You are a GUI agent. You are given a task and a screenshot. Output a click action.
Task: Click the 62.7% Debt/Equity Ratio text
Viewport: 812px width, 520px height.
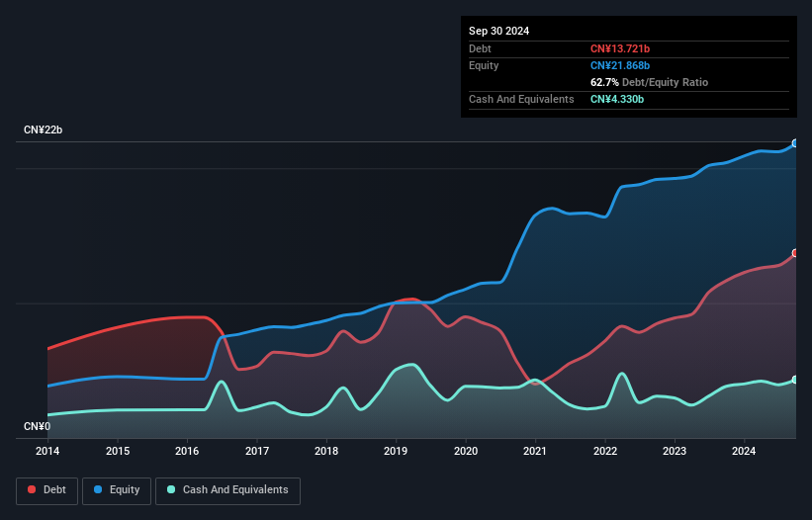(649, 82)
